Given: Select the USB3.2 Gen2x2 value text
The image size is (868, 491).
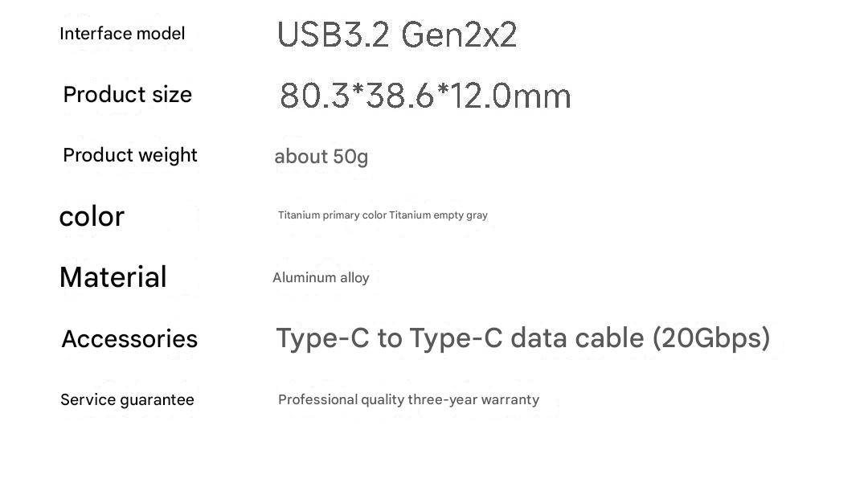Looking at the screenshot, I should pos(397,35).
